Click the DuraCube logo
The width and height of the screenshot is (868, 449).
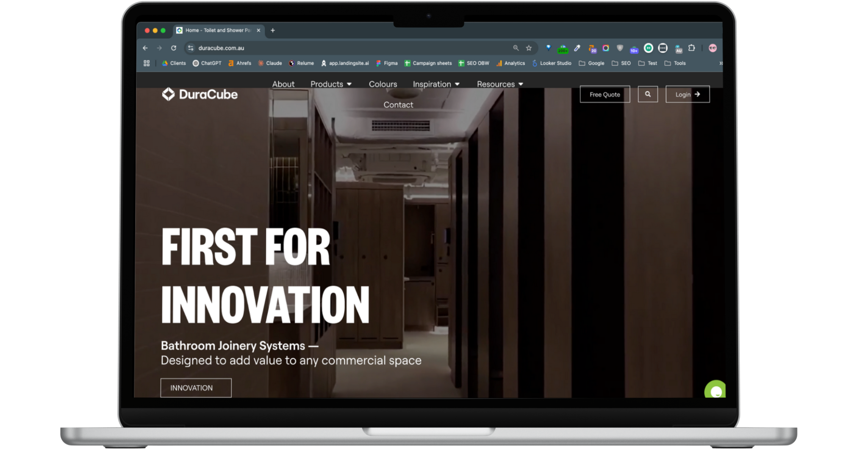pyautogui.click(x=200, y=94)
